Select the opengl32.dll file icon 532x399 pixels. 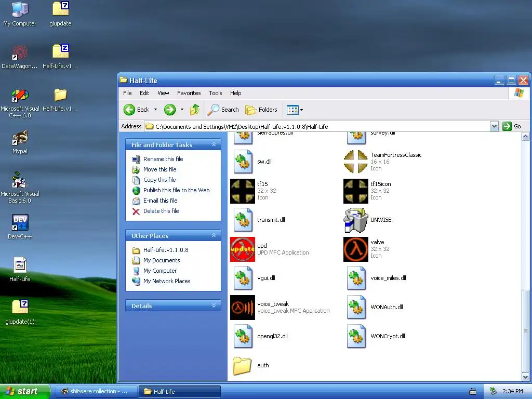pyautogui.click(x=243, y=337)
